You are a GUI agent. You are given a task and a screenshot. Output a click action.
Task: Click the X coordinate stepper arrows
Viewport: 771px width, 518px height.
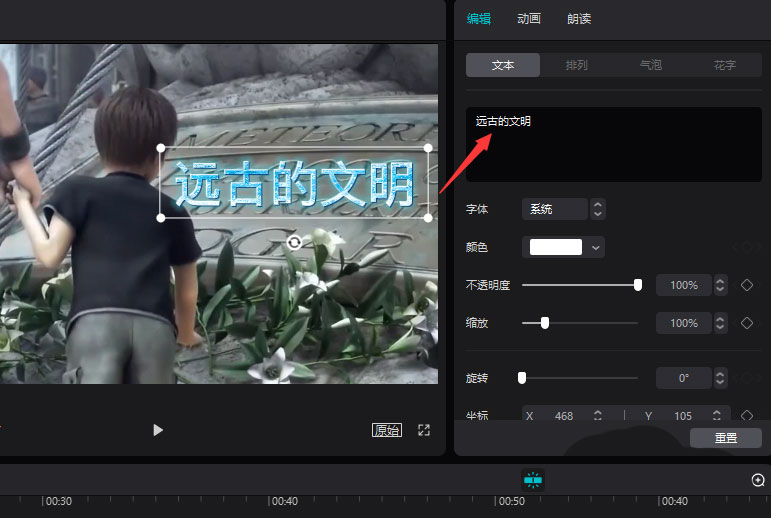(598, 416)
